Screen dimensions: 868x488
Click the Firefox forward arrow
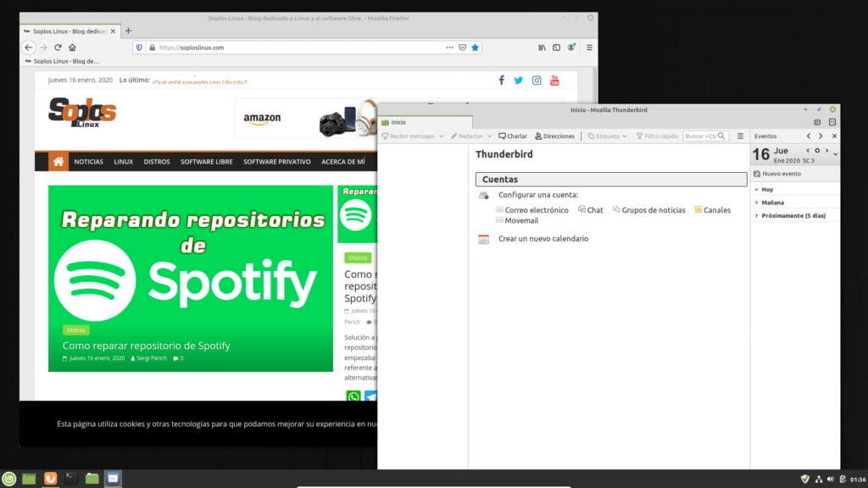(x=44, y=47)
